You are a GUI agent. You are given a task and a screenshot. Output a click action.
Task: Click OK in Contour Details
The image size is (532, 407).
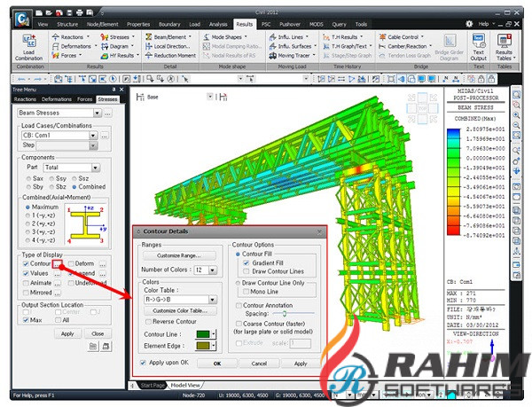[217, 364]
